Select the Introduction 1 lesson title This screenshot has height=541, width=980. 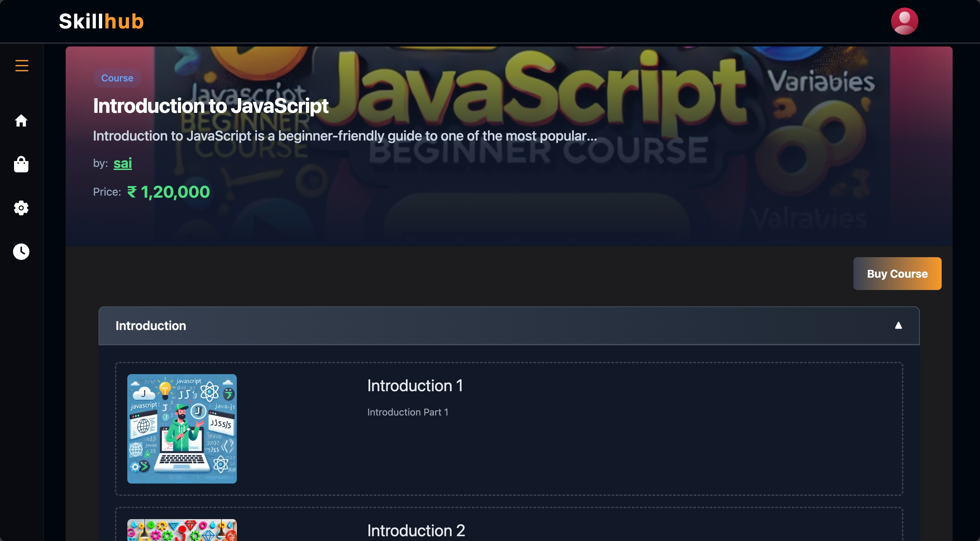point(415,385)
